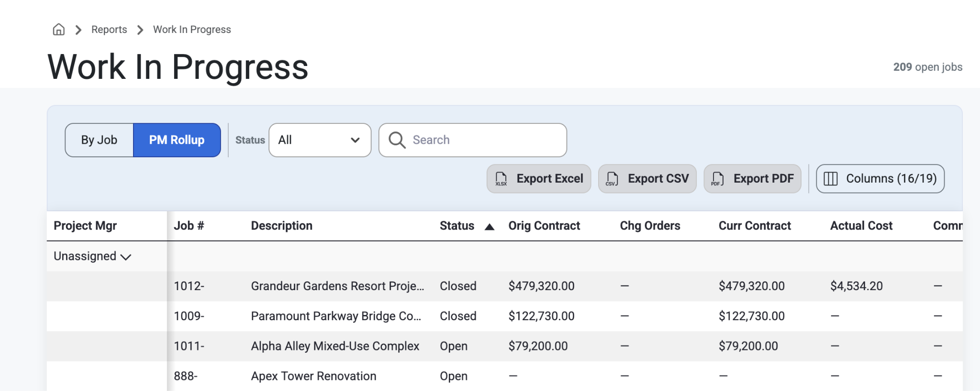Image resolution: width=980 pixels, height=391 pixels.
Task: Click the Work In Progress breadcrumb
Action: [192, 30]
